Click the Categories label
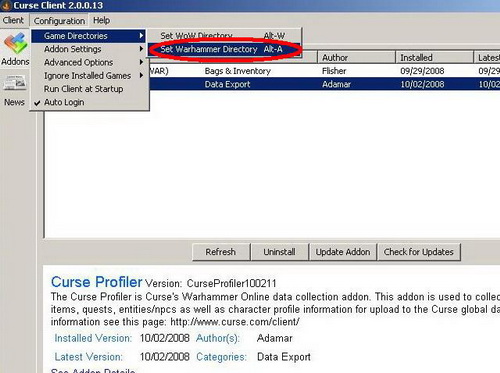The width and height of the screenshot is (500, 373). 221,357
